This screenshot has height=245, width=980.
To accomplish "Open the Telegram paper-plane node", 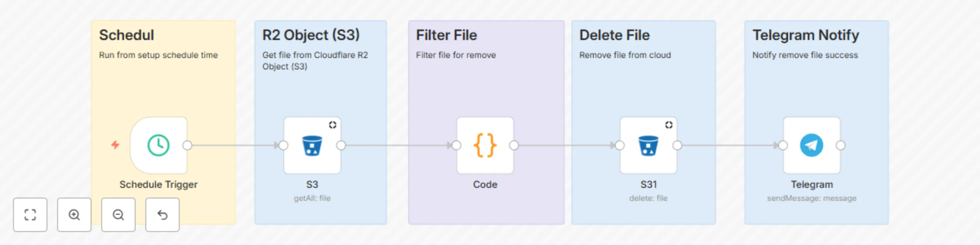I will 812,145.
